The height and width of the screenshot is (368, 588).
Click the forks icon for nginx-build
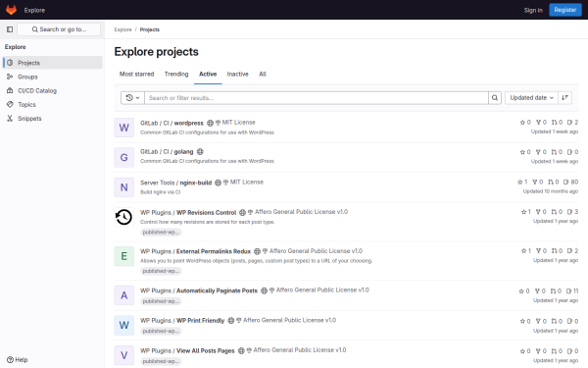(x=535, y=183)
